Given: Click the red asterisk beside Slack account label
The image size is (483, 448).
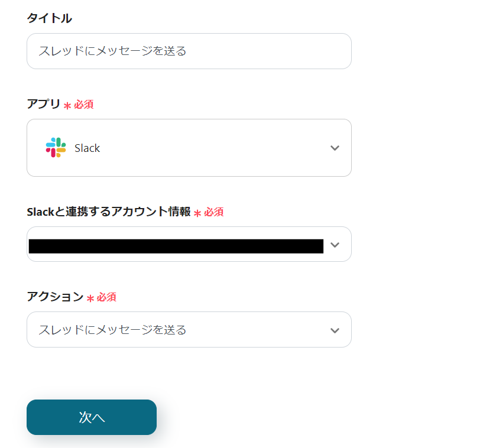Looking at the screenshot, I should (197, 213).
